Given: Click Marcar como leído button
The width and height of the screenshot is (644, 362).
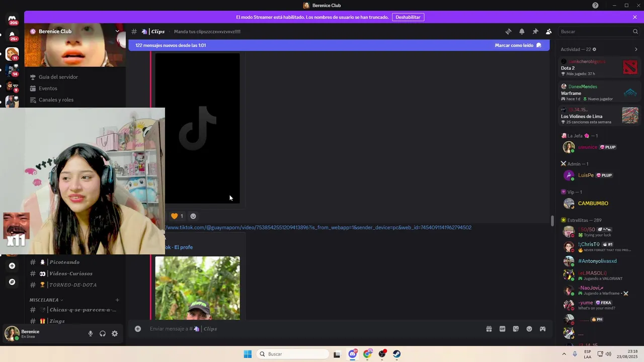Looking at the screenshot, I should [x=518, y=45].
